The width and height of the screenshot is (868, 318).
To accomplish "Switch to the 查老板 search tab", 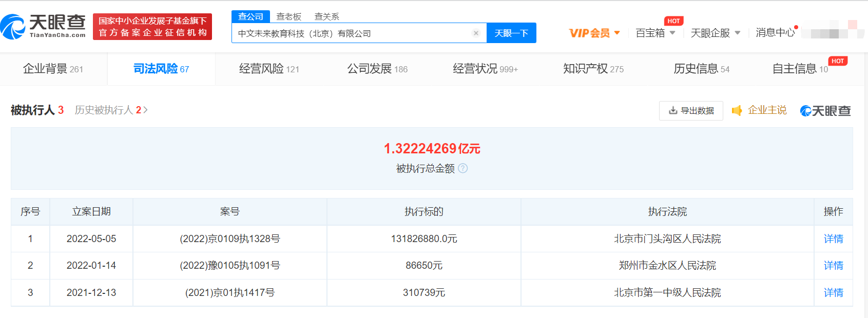I will point(288,16).
